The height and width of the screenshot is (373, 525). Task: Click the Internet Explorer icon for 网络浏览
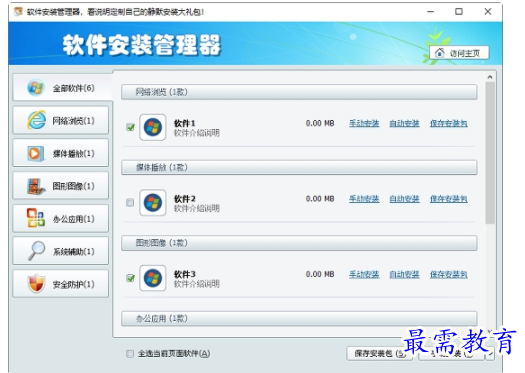coord(36,120)
